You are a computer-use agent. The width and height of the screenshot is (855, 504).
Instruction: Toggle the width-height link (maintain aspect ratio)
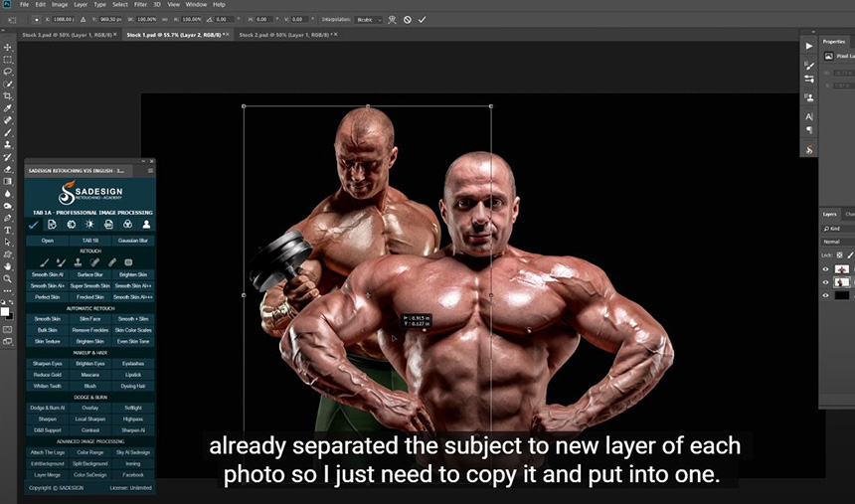(167, 19)
